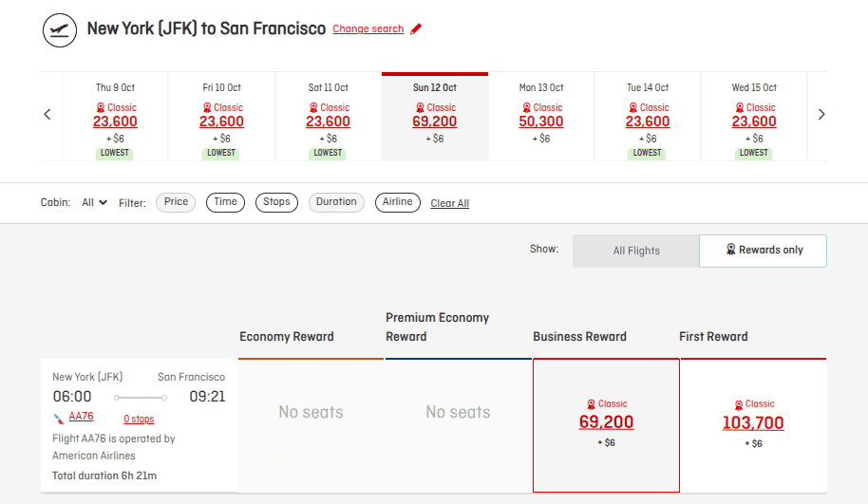Screen dimensions: 868x504
Task: Click the airplane departure icon in header
Action: (59, 29)
